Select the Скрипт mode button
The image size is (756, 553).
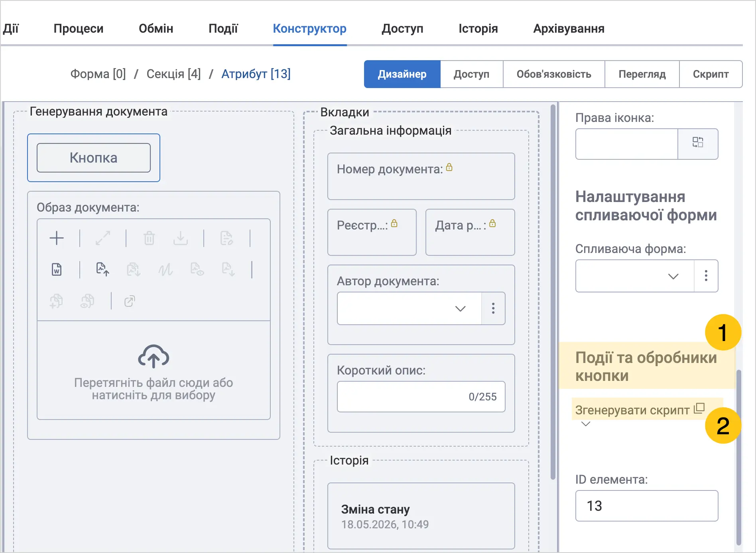[711, 74]
